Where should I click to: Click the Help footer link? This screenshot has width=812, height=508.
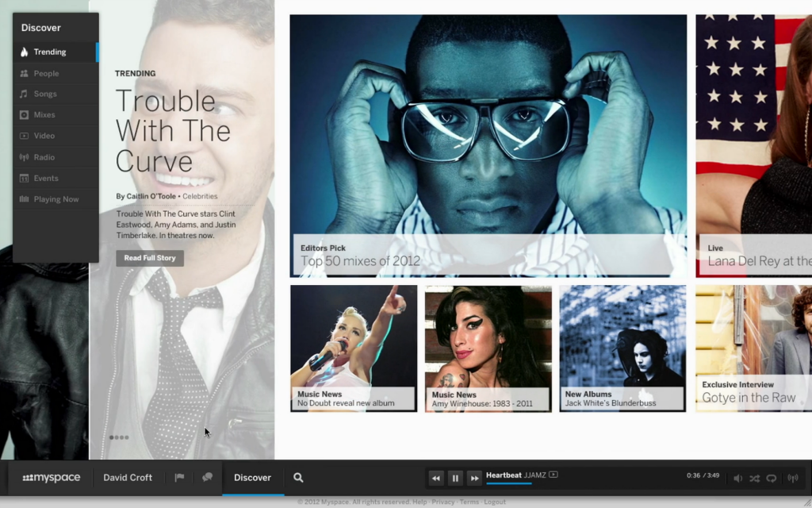[420, 502]
